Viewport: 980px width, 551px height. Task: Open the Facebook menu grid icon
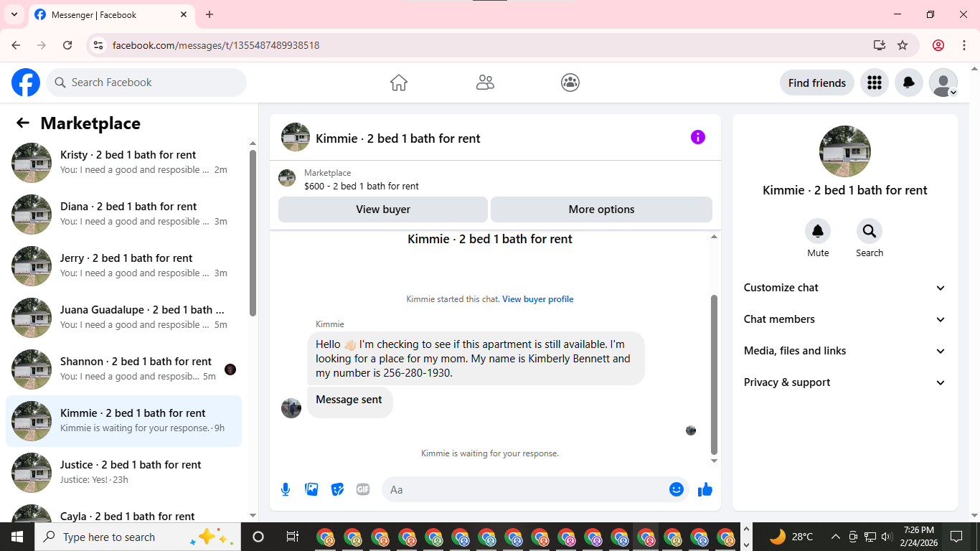(x=874, y=83)
